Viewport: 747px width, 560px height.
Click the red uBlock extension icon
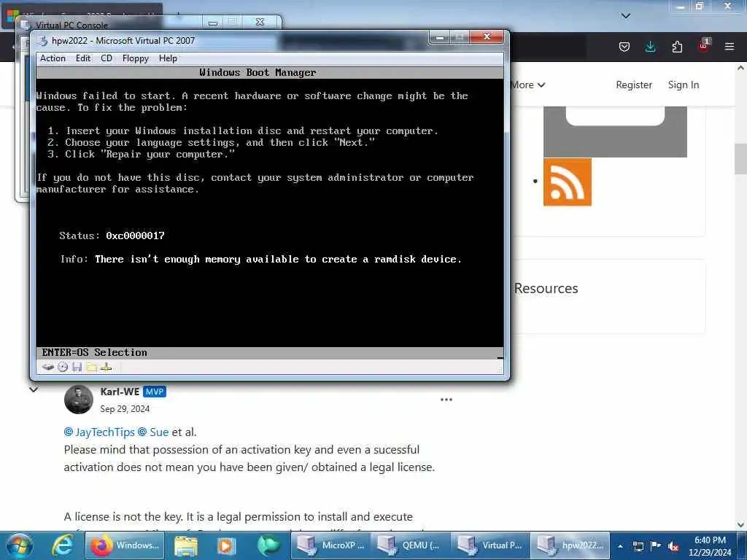coord(704,46)
